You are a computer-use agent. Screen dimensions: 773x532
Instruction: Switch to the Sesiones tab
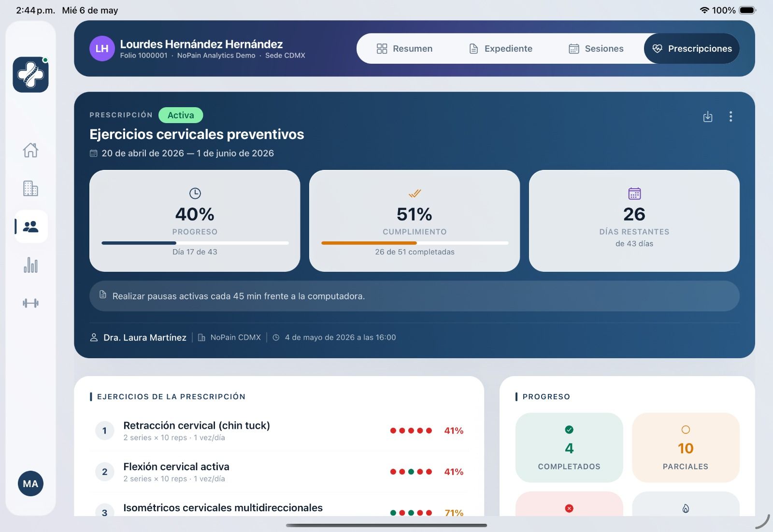596,48
